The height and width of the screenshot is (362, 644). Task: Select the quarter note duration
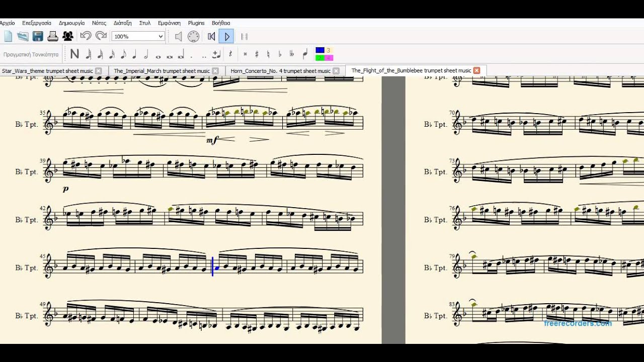coord(134,54)
